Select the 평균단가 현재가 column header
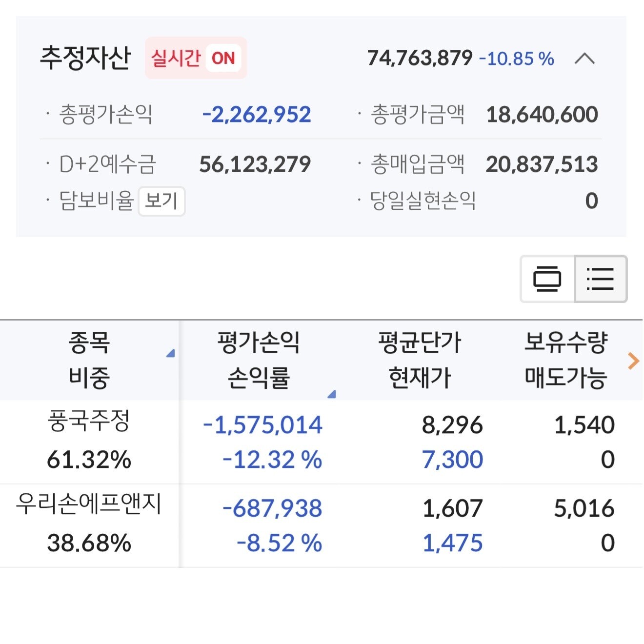The width and height of the screenshot is (644, 644). tap(420, 360)
